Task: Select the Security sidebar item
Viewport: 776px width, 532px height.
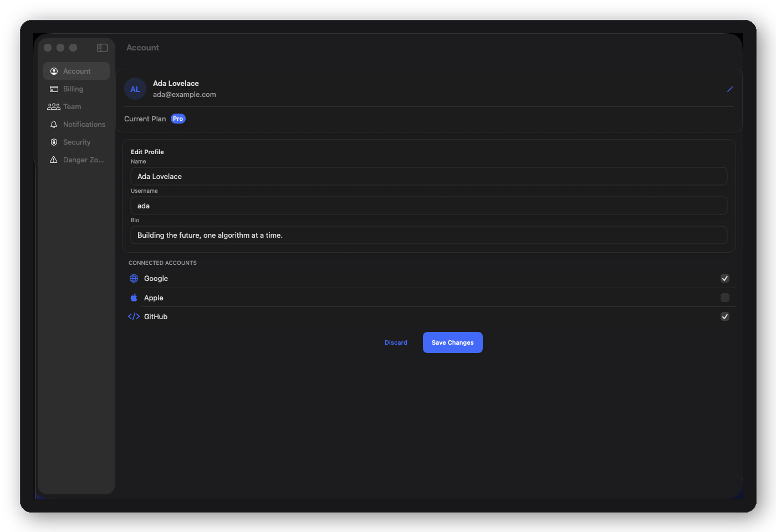Action: tap(76, 142)
